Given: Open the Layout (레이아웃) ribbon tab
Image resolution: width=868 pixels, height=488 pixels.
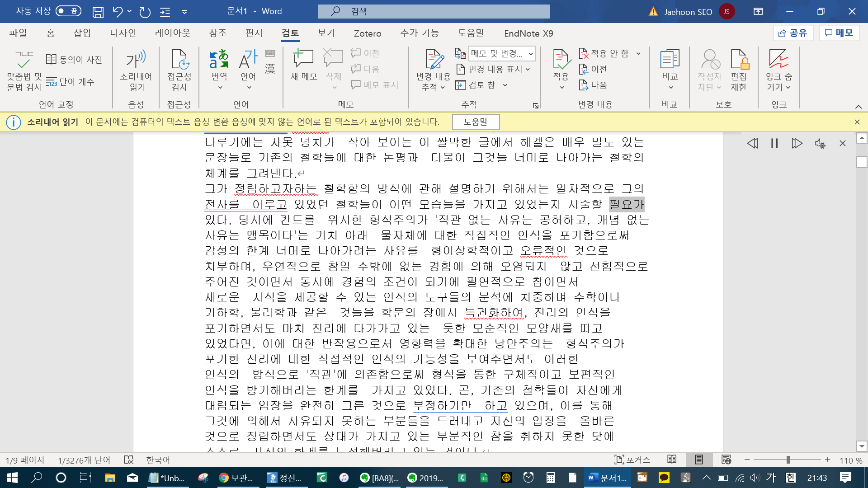Looking at the screenshot, I should click(173, 33).
